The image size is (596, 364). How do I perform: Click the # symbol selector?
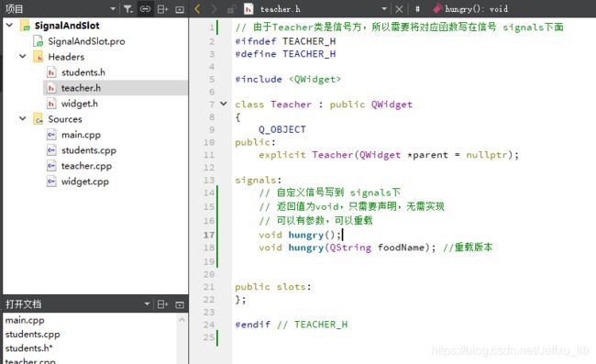pos(417,9)
